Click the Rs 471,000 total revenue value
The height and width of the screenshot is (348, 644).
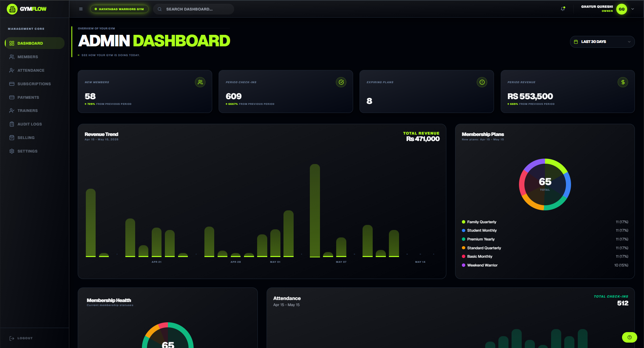(423, 139)
